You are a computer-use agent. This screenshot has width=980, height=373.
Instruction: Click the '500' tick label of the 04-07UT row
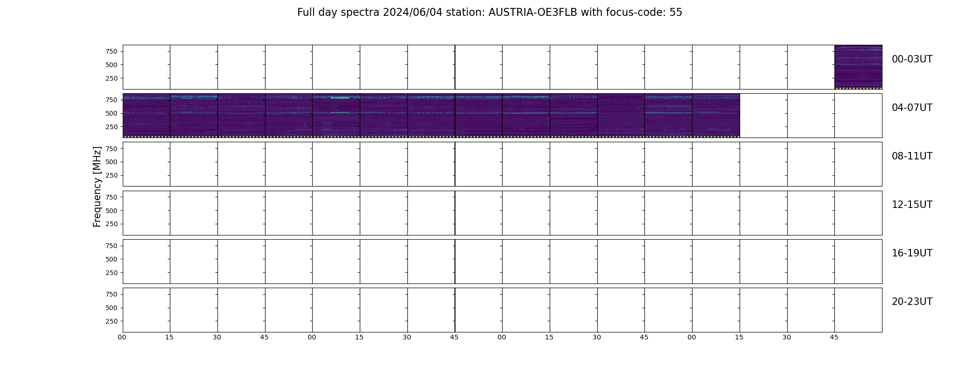(x=112, y=113)
